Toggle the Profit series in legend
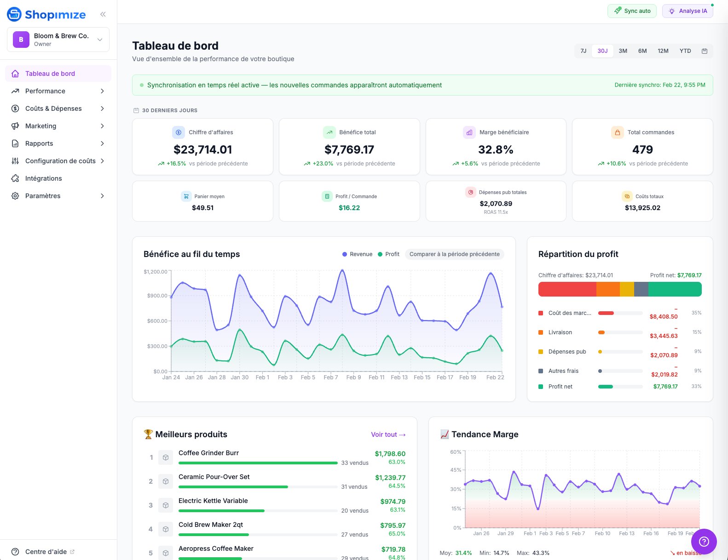 (389, 254)
